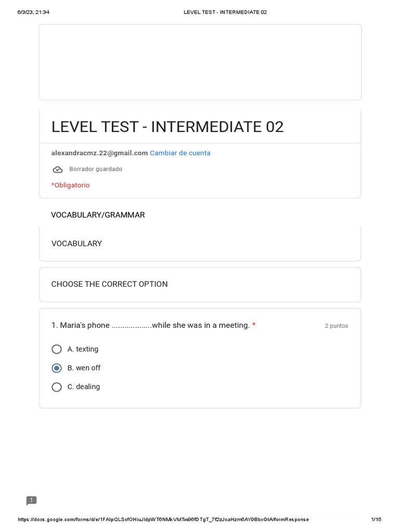Click the '1/15' page number indicator
Viewport: 399px width, 532px height.
point(376,520)
